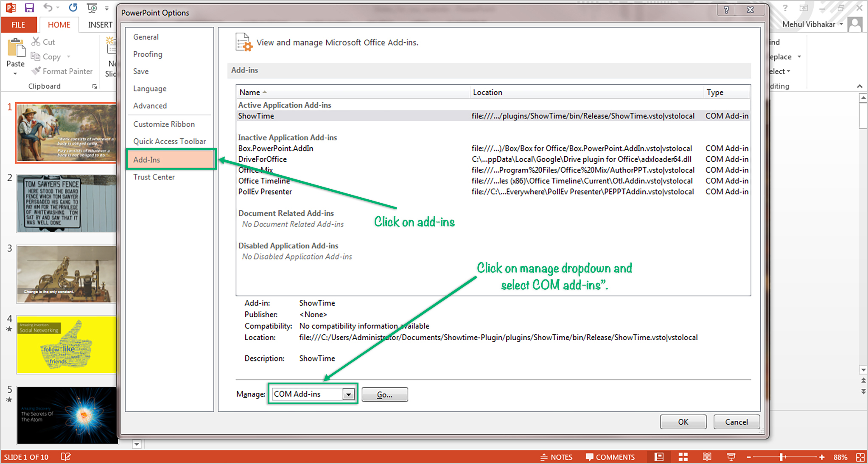The height and width of the screenshot is (464, 868).
Task: Toggle the Notes pane
Action: [x=557, y=457]
